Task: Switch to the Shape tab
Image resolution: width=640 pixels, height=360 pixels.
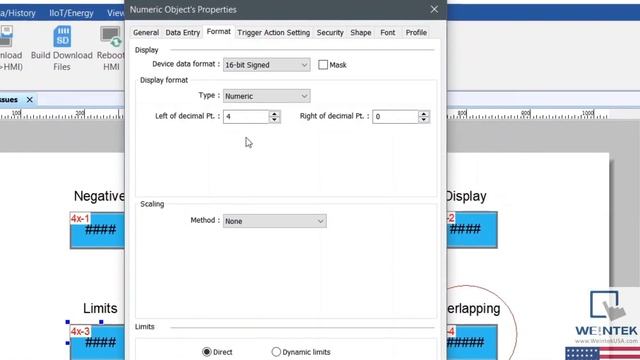Action: point(360,33)
